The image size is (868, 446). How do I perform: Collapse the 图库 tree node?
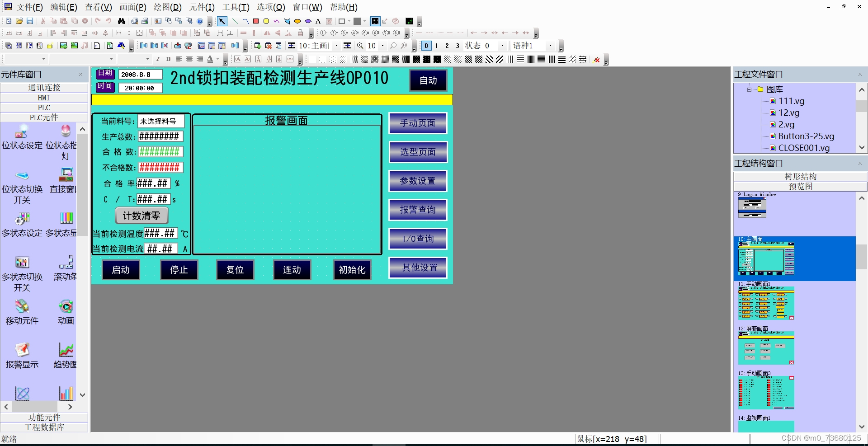749,89
